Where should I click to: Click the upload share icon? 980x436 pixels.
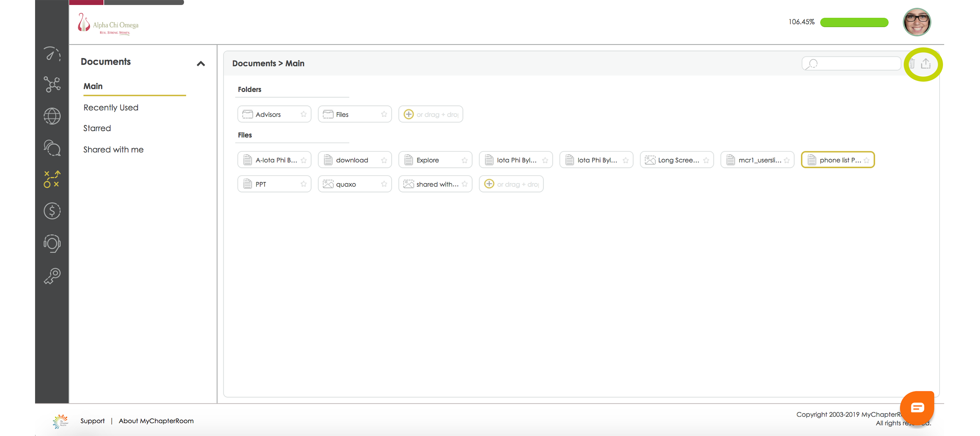[926, 64]
